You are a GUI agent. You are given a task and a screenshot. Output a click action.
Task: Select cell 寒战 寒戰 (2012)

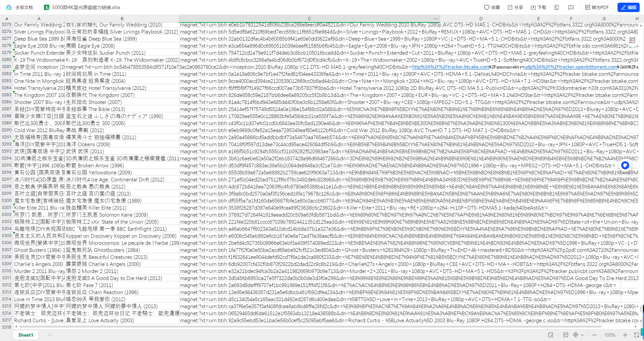(122, 130)
